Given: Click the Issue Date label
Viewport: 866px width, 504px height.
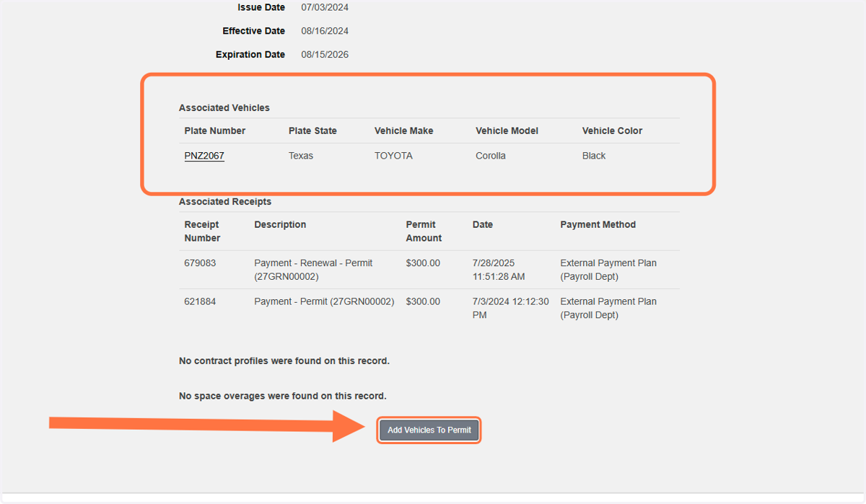Looking at the screenshot, I should tap(261, 7).
